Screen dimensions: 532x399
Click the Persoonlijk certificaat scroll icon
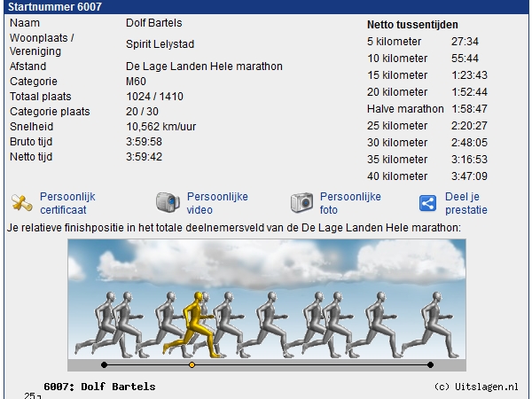pos(23,203)
